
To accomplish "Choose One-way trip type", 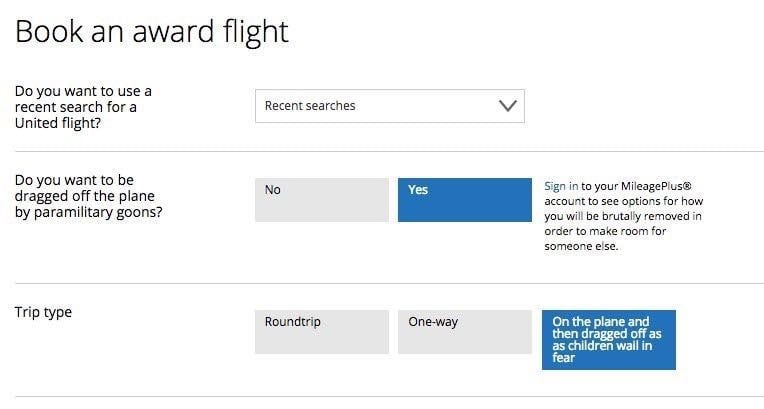I will [465, 331].
